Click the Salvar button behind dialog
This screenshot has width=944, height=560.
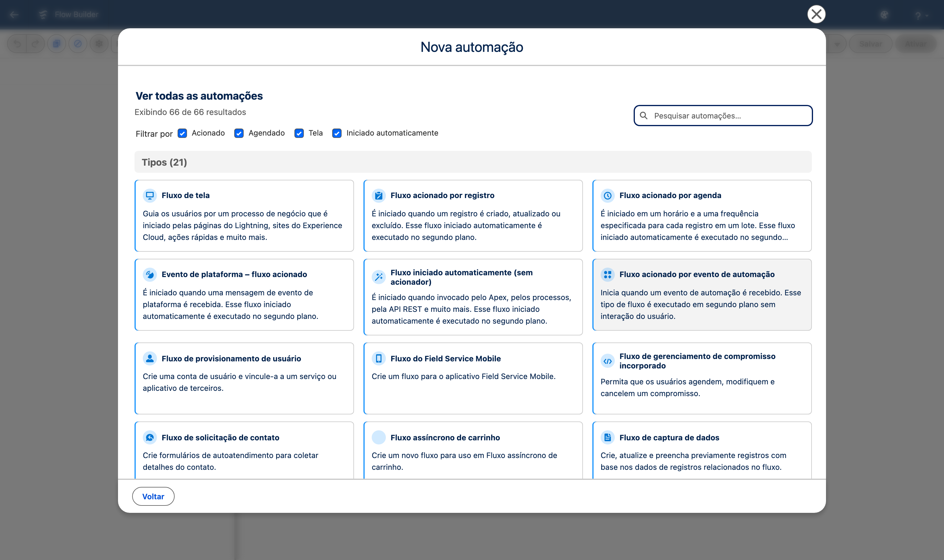(870, 44)
